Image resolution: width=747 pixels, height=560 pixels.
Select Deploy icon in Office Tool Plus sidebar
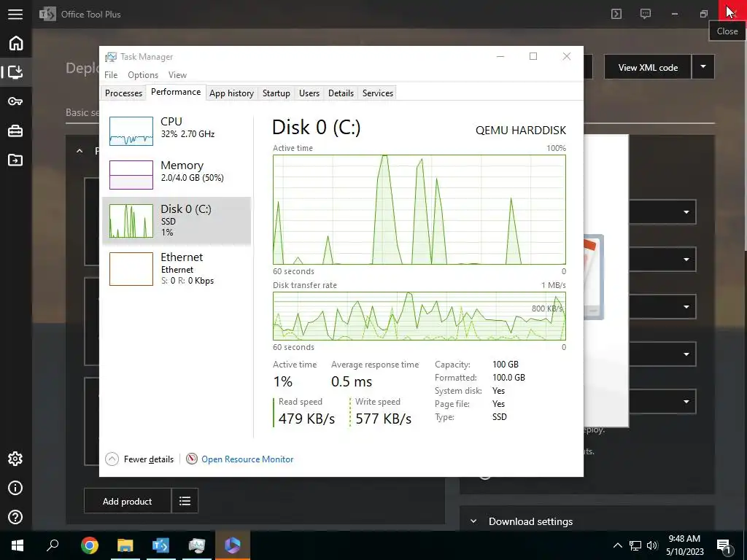[x=15, y=72]
